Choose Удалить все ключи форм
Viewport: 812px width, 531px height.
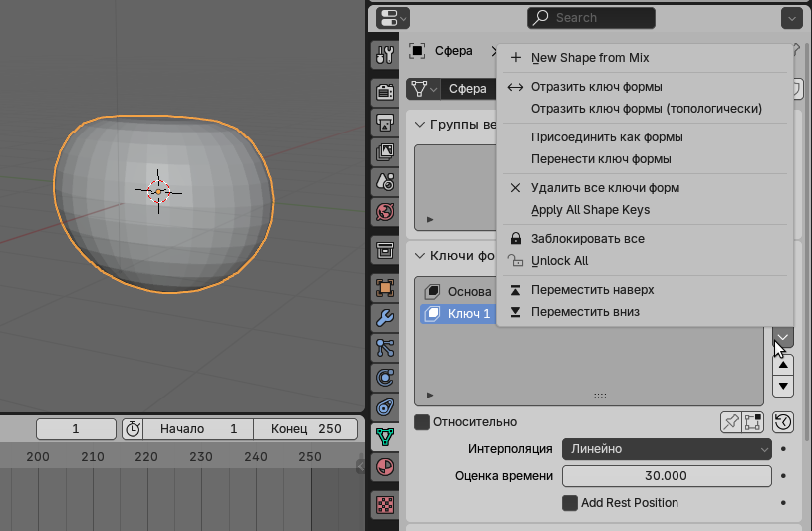(646, 188)
